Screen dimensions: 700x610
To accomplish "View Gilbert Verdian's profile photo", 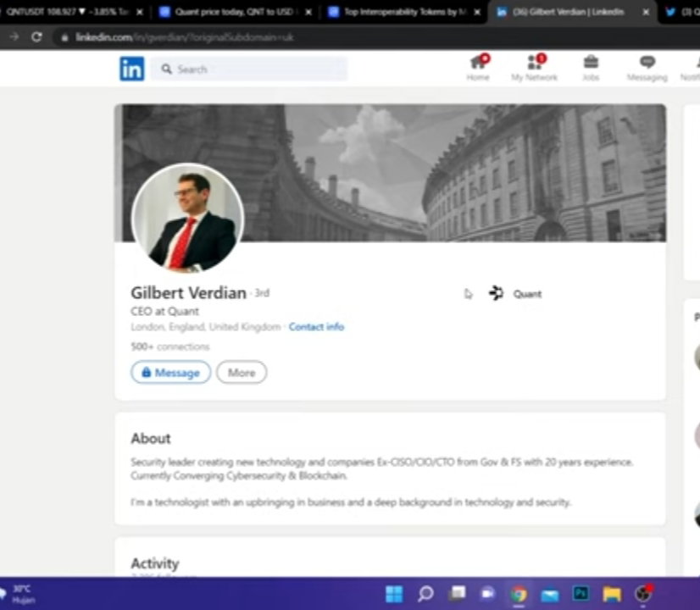I will [x=188, y=219].
